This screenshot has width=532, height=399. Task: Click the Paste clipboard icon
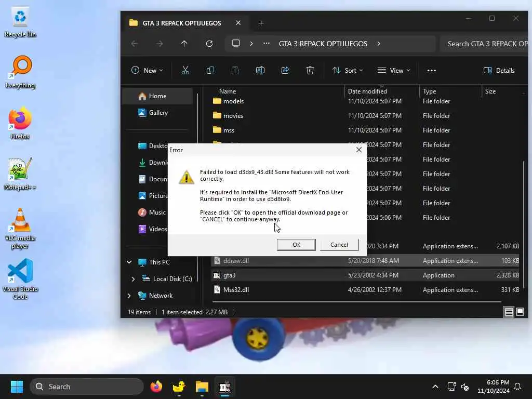click(235, 70)
